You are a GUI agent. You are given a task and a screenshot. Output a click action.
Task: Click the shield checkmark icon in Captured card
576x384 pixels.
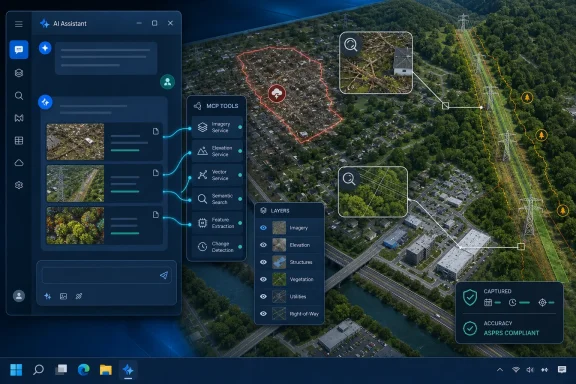(470, 297)
